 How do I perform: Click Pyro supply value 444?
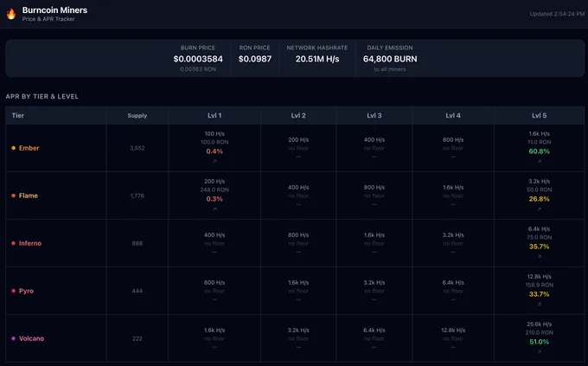click(x=137, y=291)
